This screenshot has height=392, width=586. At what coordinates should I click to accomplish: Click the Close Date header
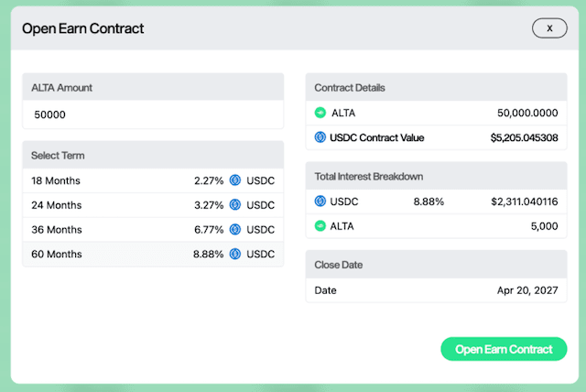pos(436,265)
